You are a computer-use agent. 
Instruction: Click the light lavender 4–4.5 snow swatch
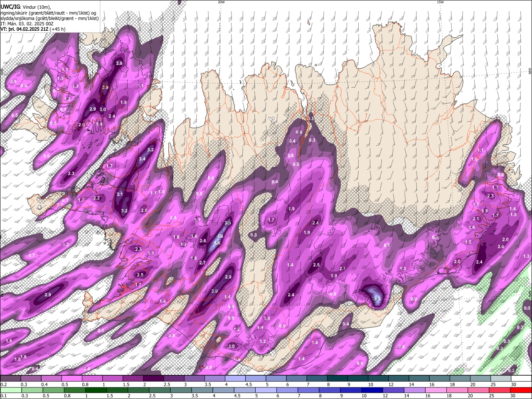[x=235, y=379]
